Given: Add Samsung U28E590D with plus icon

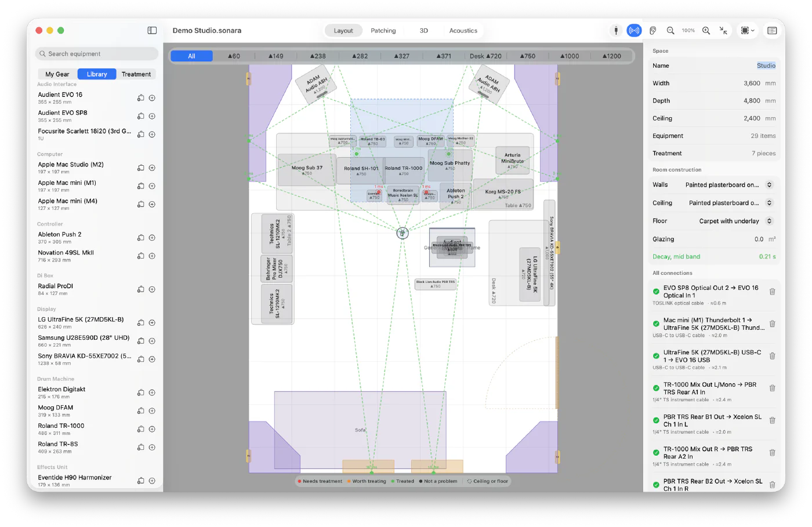Looking at the screenshot, I should pyautogui.click(x=152, y=341).
